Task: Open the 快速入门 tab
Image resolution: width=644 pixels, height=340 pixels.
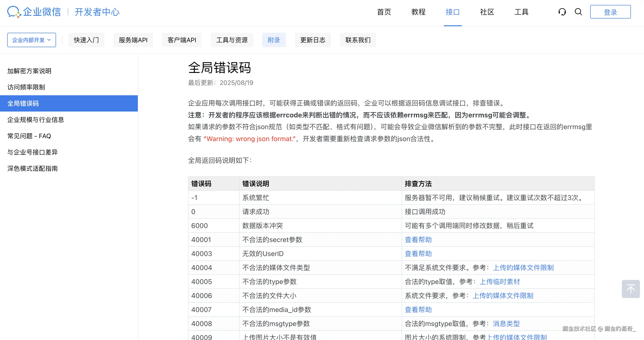Action: pos(86,40)
